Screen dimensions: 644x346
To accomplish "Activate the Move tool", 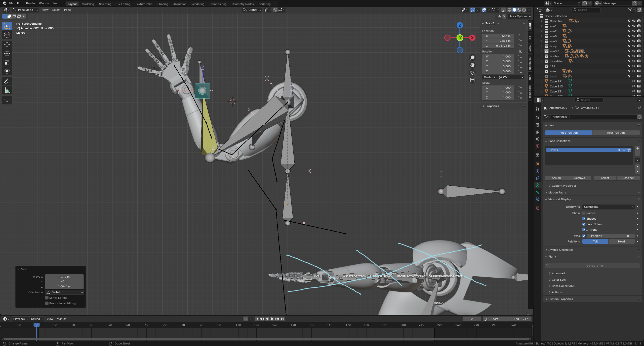I will [x=7, y=45].
